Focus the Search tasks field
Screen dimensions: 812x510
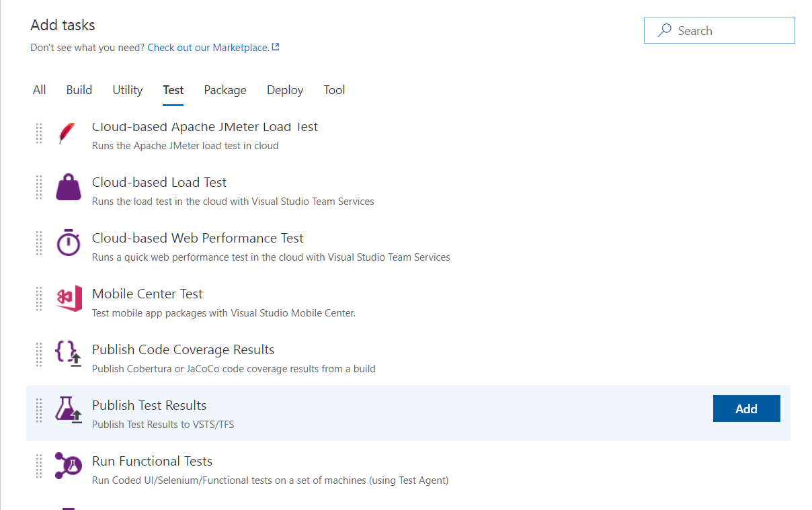pos(719,30)
